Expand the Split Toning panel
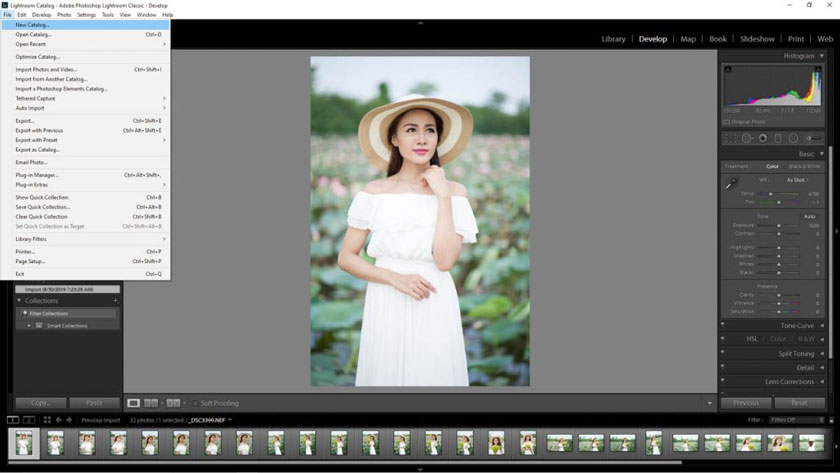The height and width of the screenshot is (473, 840). click(822, 354)
